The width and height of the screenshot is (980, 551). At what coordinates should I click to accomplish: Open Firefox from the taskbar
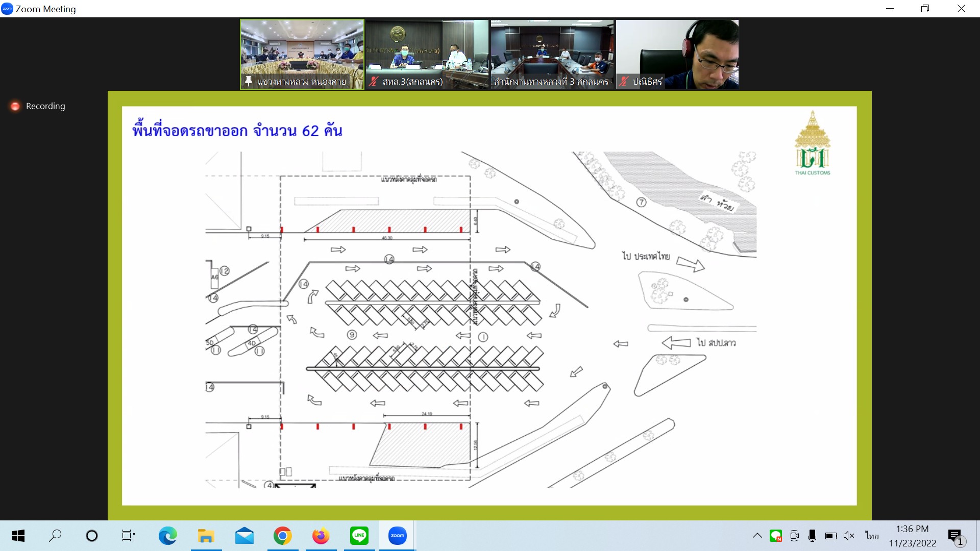click(321, 536)
